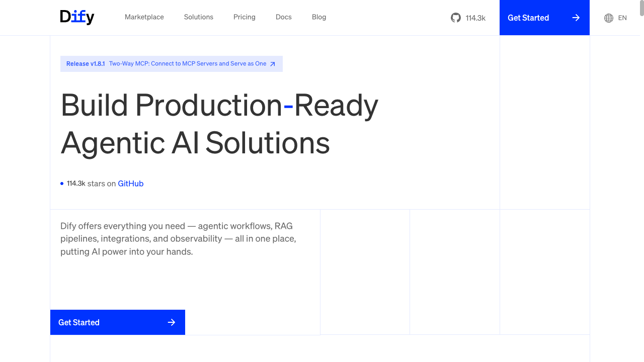Click the arrow icon in header Get Started

pos(576,18)
